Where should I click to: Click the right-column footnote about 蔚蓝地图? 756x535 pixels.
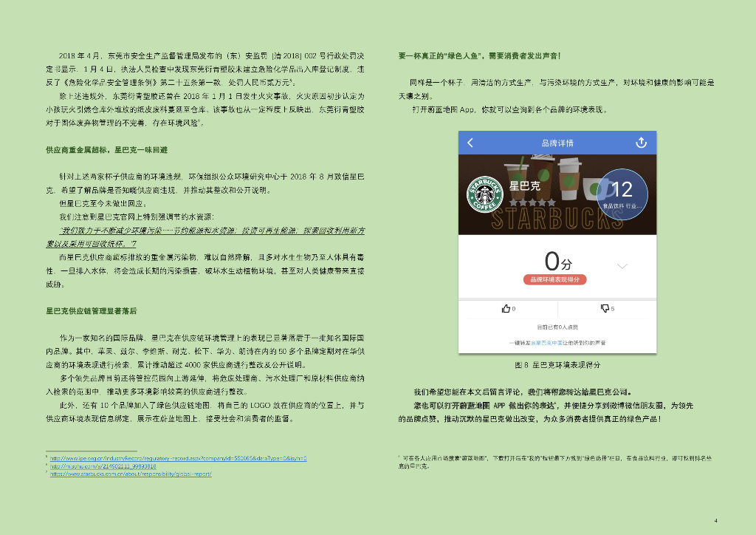click(x=555, y=462)
